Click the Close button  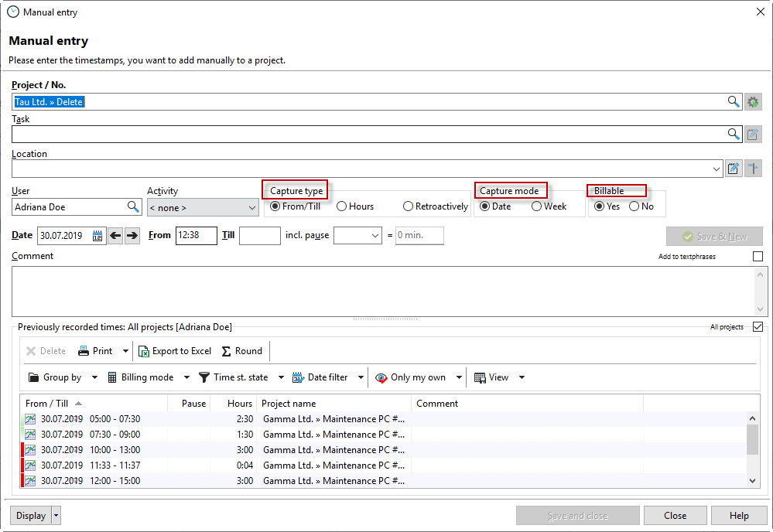point(675,516)
